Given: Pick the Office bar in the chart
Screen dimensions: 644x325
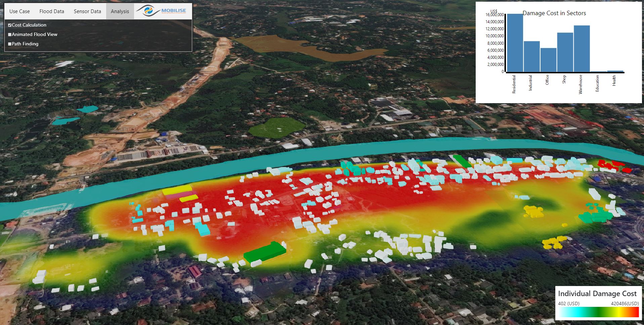Looking at the screenshot, I should [x=548, y=60].
